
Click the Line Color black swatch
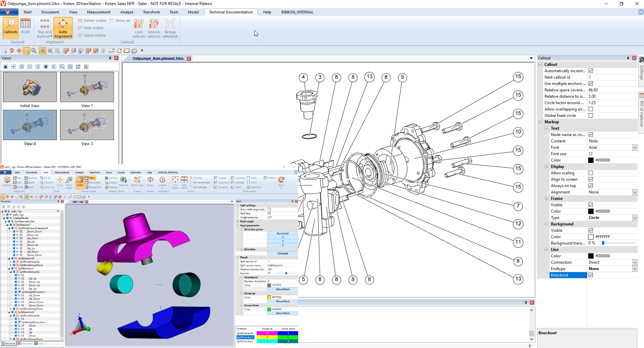pyautogui.click(x=591, y=256)
